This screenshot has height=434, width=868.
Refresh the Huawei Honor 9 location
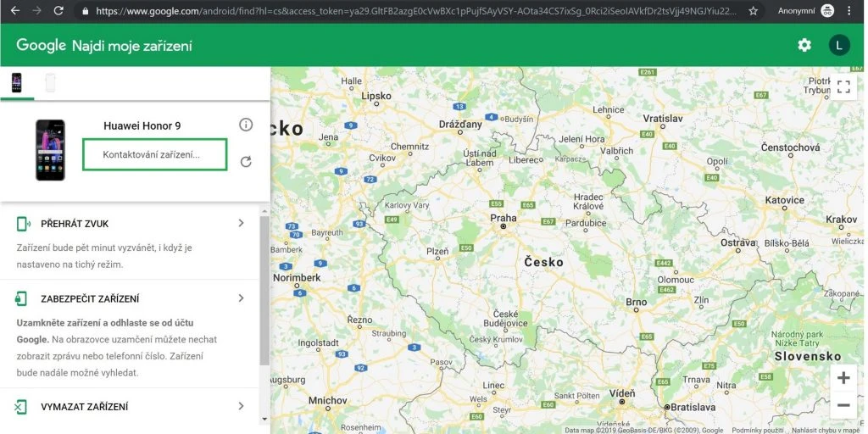tap(246, 161)
